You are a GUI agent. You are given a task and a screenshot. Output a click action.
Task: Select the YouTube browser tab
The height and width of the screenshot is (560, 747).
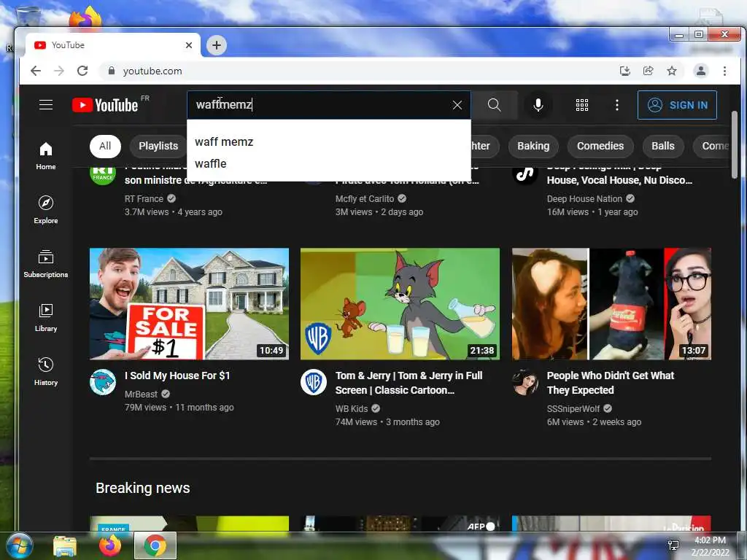pos(113,45)
